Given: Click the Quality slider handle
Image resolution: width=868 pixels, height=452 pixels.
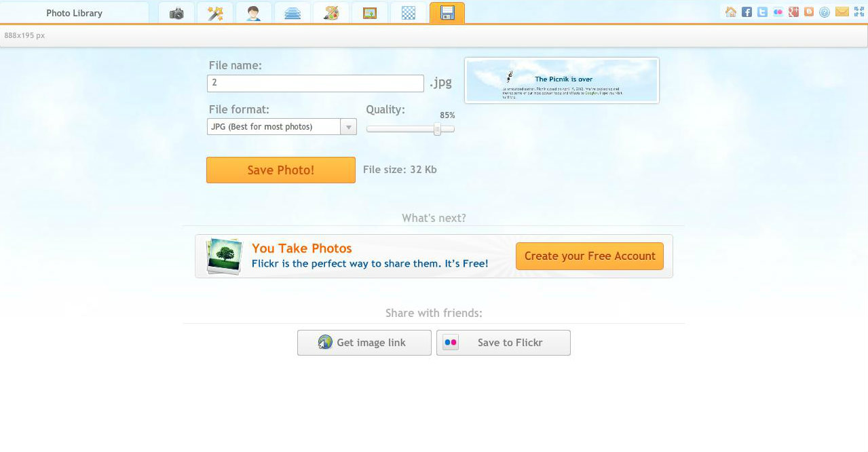Looking at the screenshot, I should [438, 129].
